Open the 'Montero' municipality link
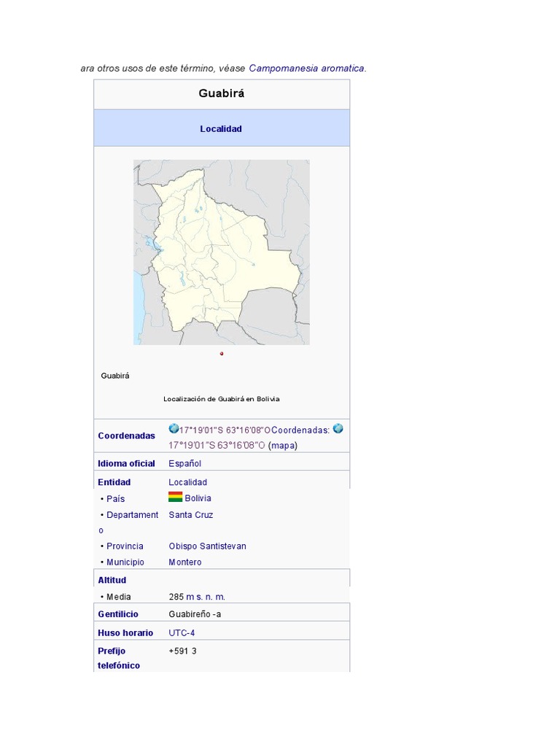This screenshot has width=560, height=747. pos(185,562)
